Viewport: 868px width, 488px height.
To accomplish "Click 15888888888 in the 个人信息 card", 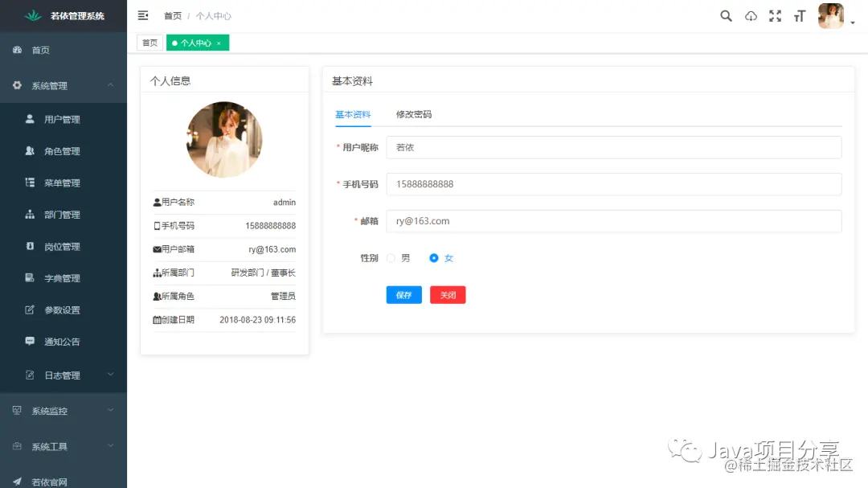I will [x=271, y=225].
